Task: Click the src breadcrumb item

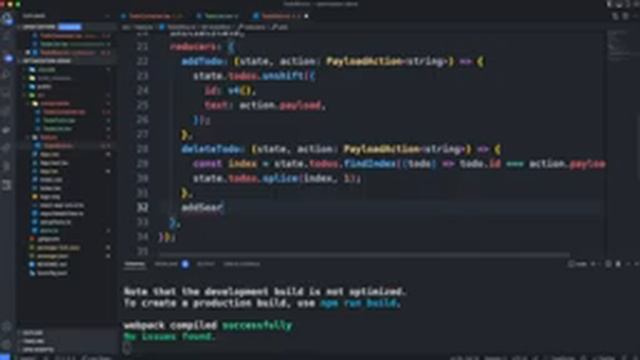Action: [x=127, y=27]
